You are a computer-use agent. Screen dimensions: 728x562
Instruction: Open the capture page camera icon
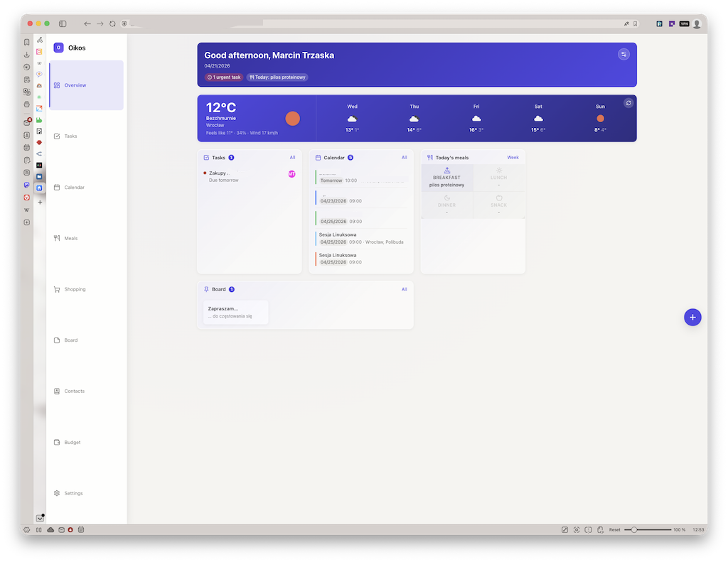tap(576, 529)
